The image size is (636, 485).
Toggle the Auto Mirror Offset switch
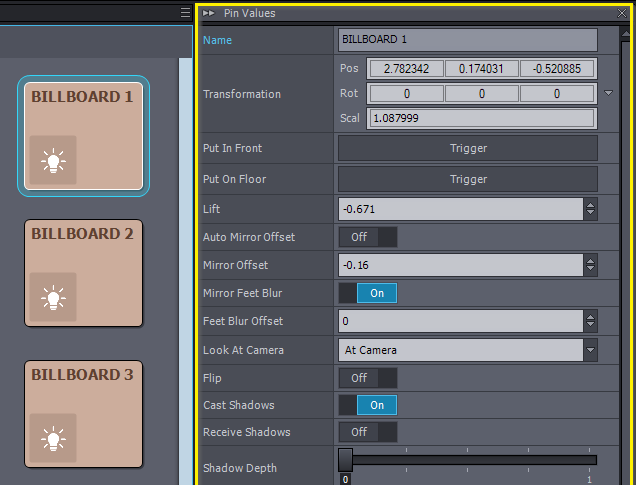367,237
